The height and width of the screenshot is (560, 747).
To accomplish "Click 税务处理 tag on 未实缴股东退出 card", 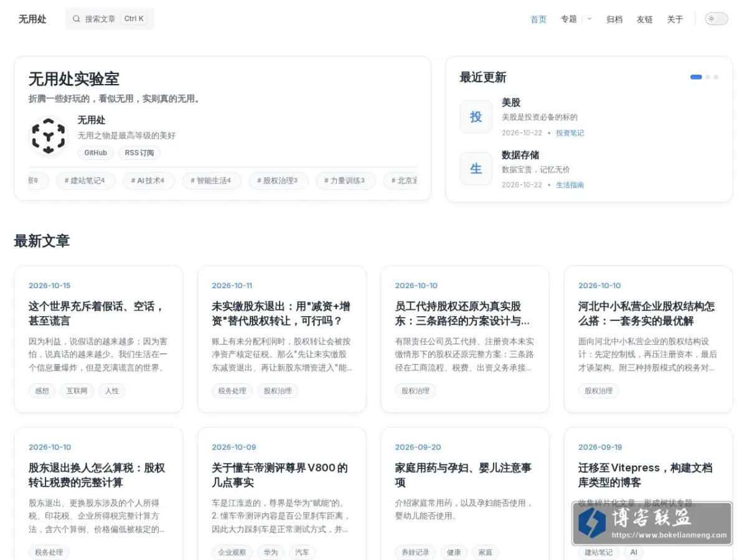I will (x=232, y=391).
